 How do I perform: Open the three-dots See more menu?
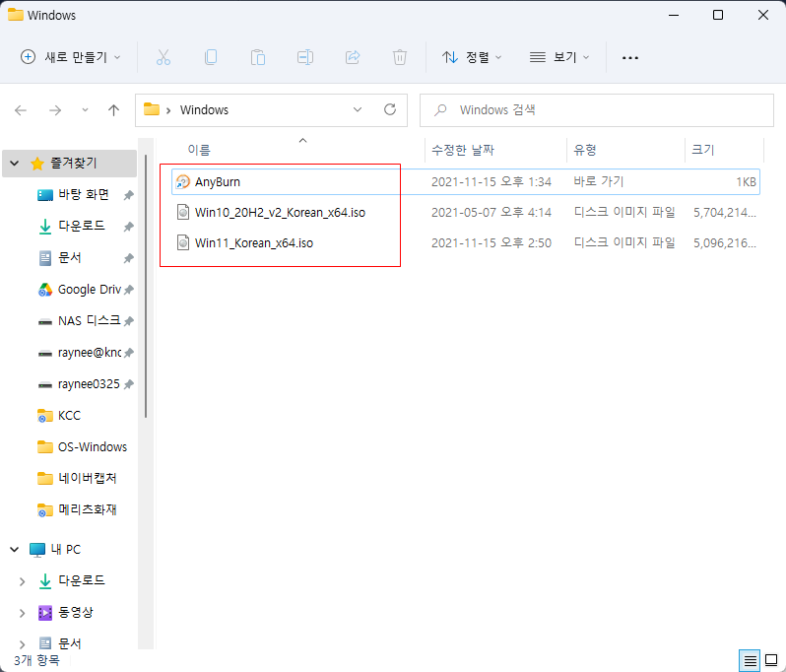click(630, 58)
